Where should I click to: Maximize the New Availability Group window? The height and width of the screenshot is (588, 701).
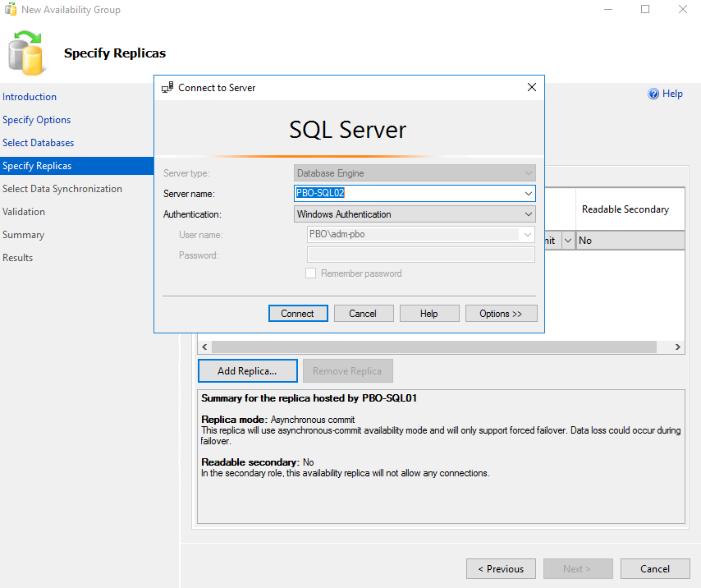(x=645, y=9)
